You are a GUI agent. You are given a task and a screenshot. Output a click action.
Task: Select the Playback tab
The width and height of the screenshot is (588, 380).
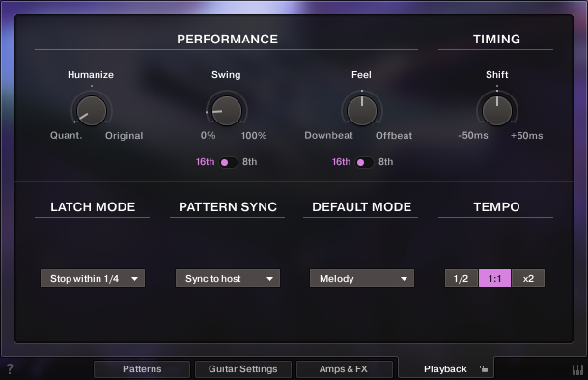point(445,369)
